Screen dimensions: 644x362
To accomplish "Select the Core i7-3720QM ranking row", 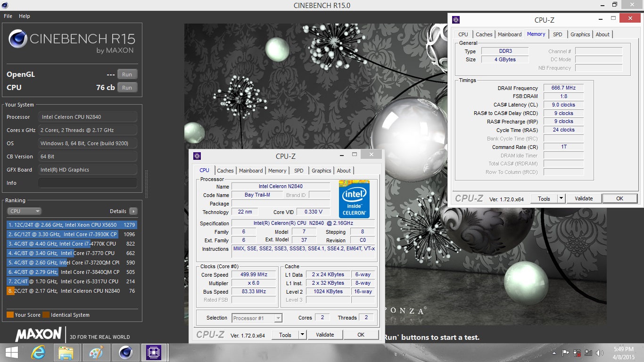I will 71,263.
